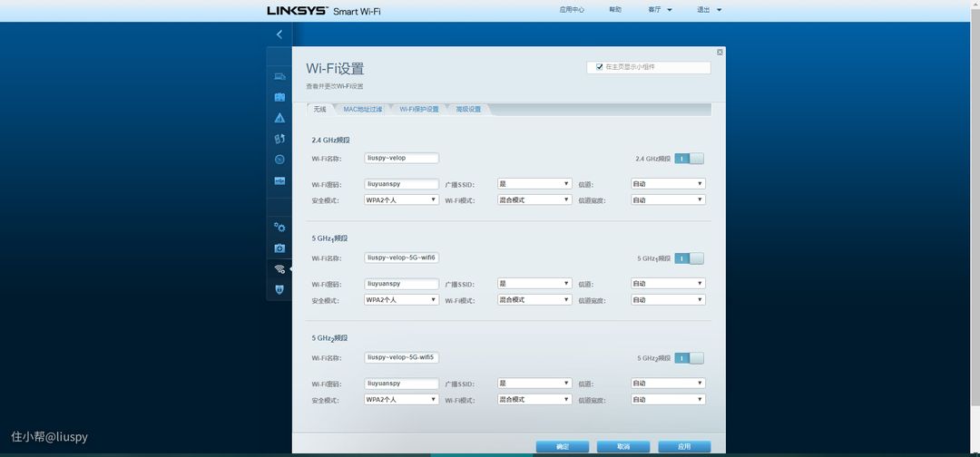Click the 2.4 GHz Wi-Fi名称 input field
980x457 pixels.
(401, 158)
